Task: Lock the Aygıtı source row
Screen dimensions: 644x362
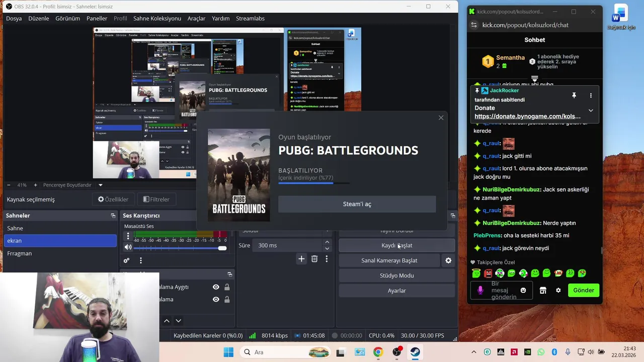Action: coord(227,287)
